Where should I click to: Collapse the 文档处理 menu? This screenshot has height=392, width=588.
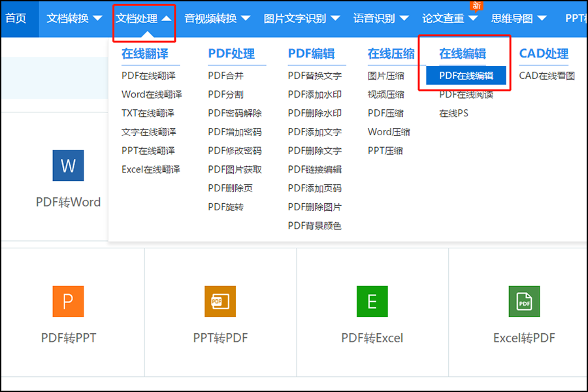[144, 18]
